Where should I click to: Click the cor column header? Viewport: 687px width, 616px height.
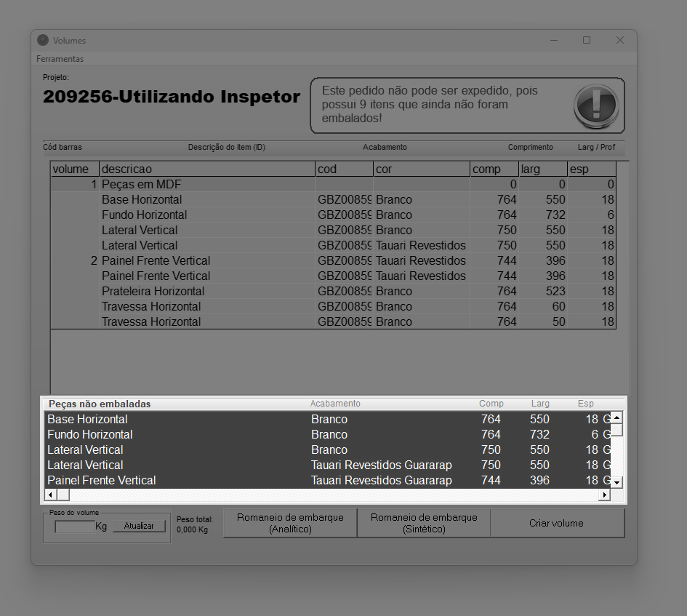[x=421, y=169]
